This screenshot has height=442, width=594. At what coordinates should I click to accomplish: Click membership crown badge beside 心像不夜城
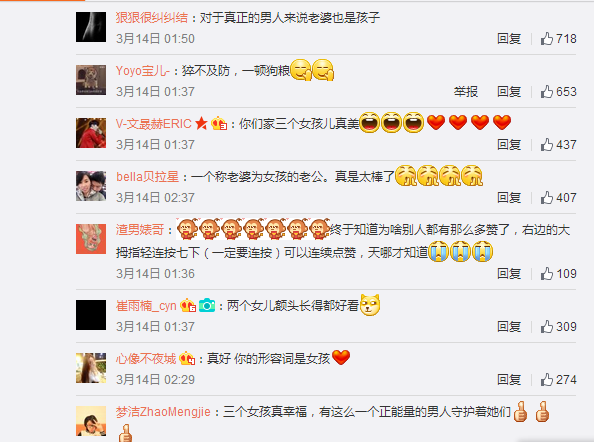coord(187,358)
